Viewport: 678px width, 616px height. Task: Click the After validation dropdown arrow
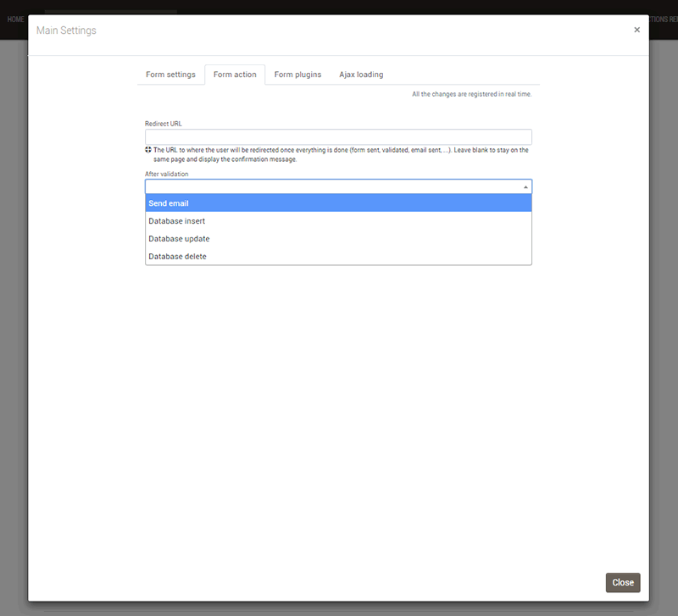click(525, 187)
